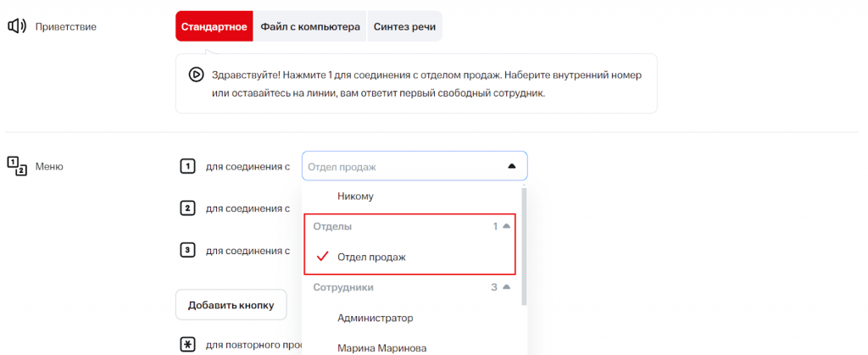Collapse the Отделы group in list
The image size is (868, 355).
507,227
